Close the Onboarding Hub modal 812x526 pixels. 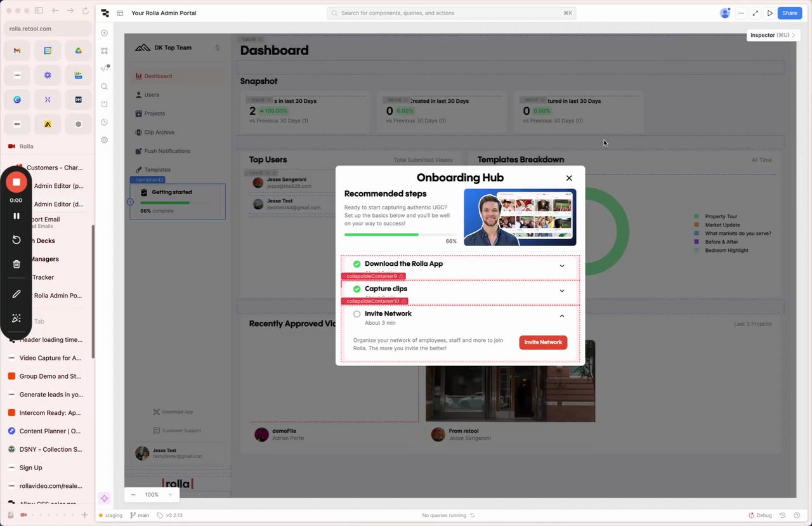pyautogui.click(x=569, y=178)
